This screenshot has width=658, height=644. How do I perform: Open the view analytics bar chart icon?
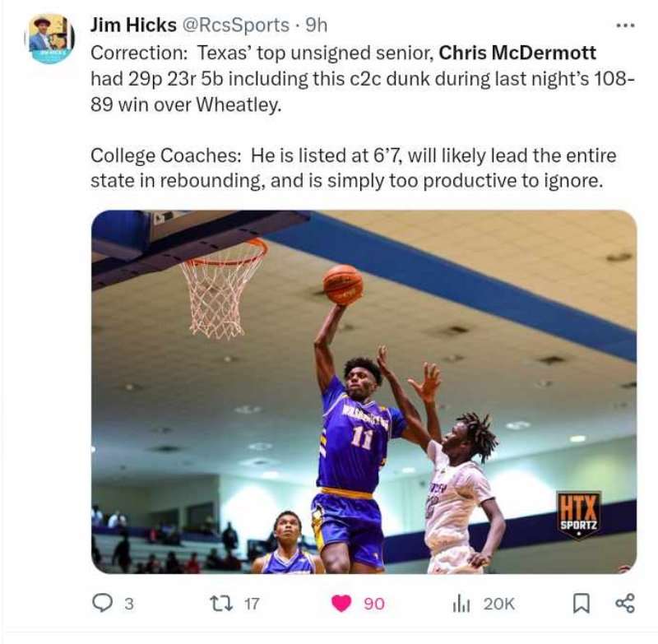461,605
